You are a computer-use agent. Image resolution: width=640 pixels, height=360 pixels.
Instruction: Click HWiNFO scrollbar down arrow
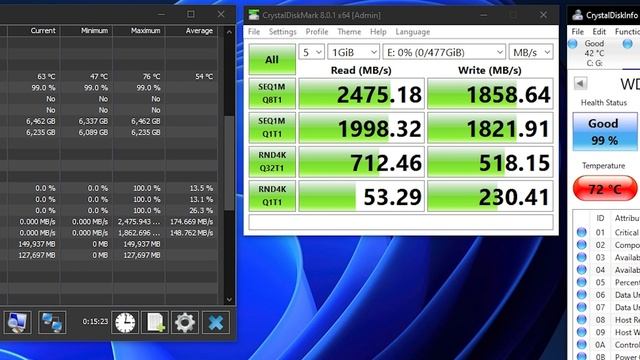coord(229,300)
